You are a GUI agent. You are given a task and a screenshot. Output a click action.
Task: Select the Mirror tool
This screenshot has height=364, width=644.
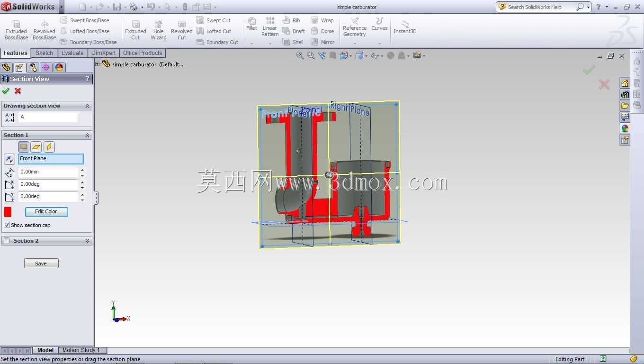coord(322,42)
